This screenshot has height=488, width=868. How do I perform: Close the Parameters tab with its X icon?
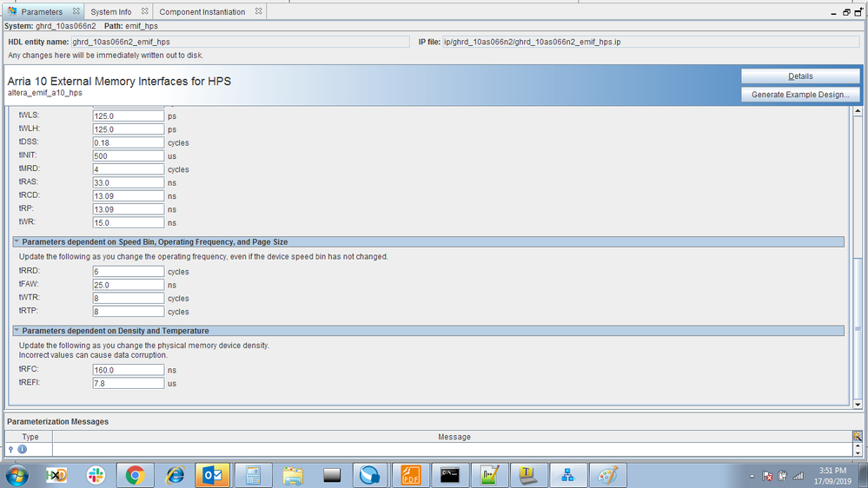pos(76,11)
